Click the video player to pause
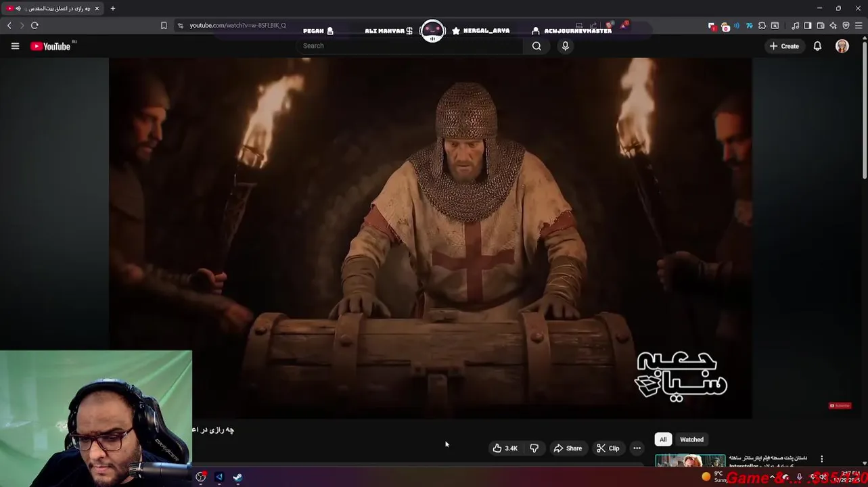Viewport: 868px width, 487px height. pos(430,237)
